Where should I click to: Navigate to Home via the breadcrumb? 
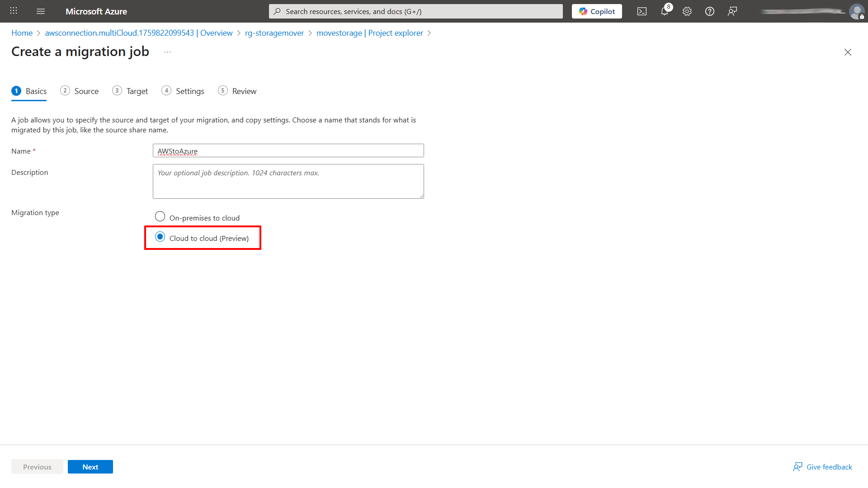pos(22,33)
